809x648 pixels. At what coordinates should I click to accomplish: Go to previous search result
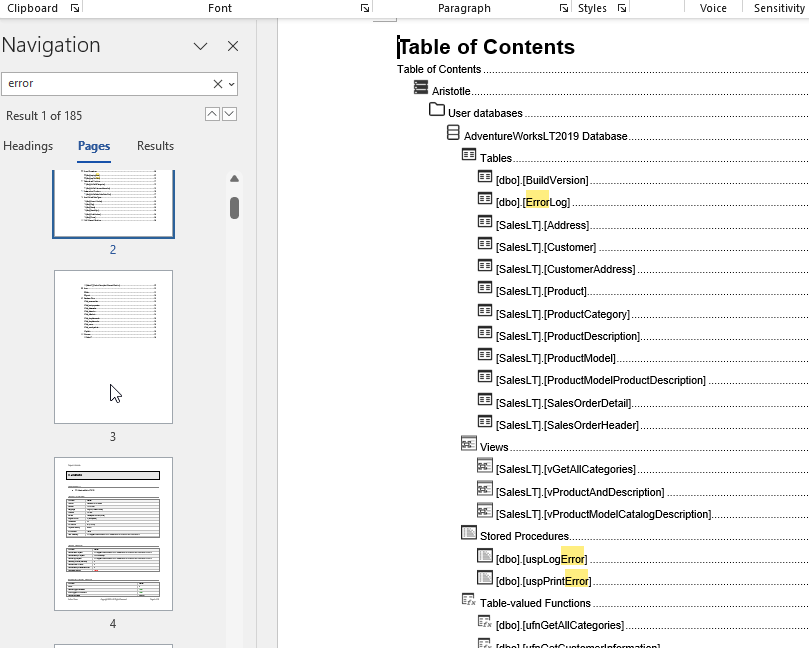[212, 114]
